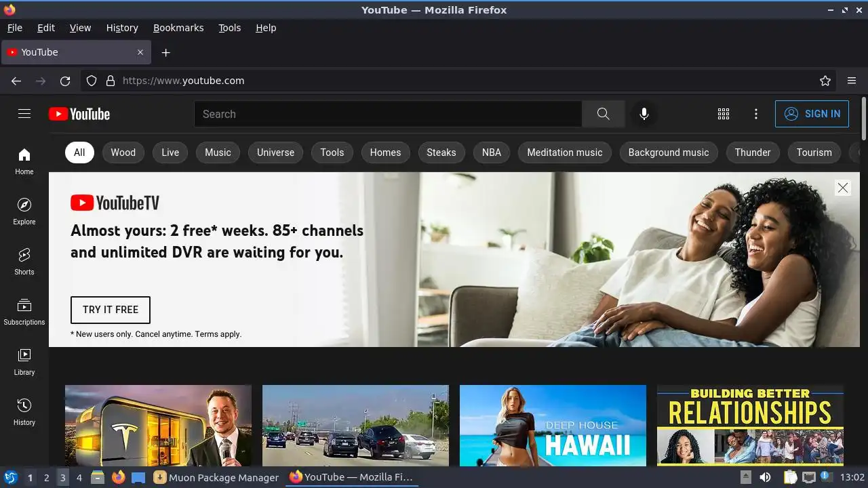Select the Music filter chip

pos(218,152)
